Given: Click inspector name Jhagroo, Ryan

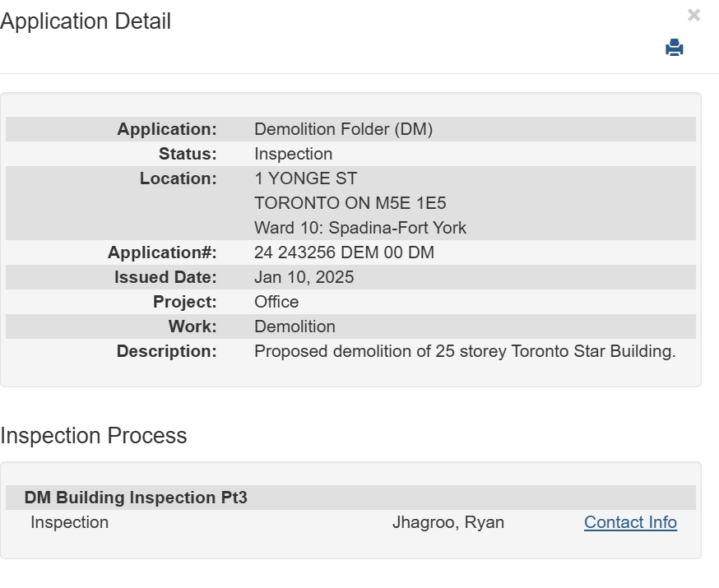Looking at the screenshot, I should click(448, 522).
